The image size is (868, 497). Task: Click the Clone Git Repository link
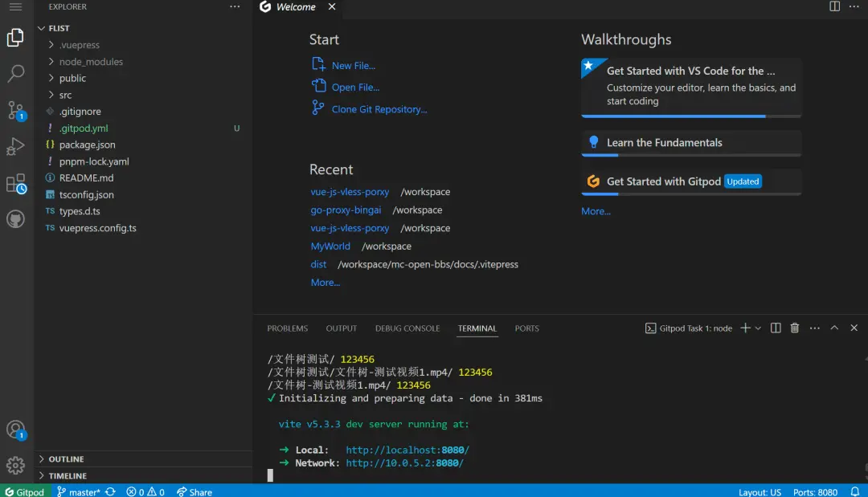pyautogui.click(x=379, y=109)
